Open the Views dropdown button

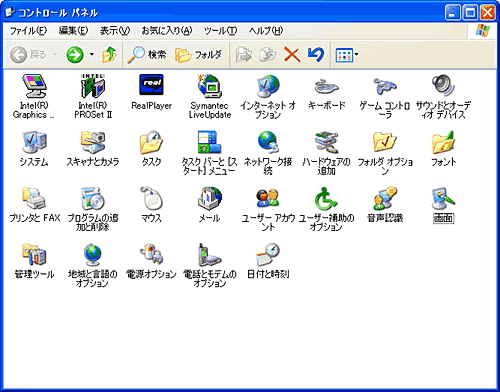coord(347,55)
